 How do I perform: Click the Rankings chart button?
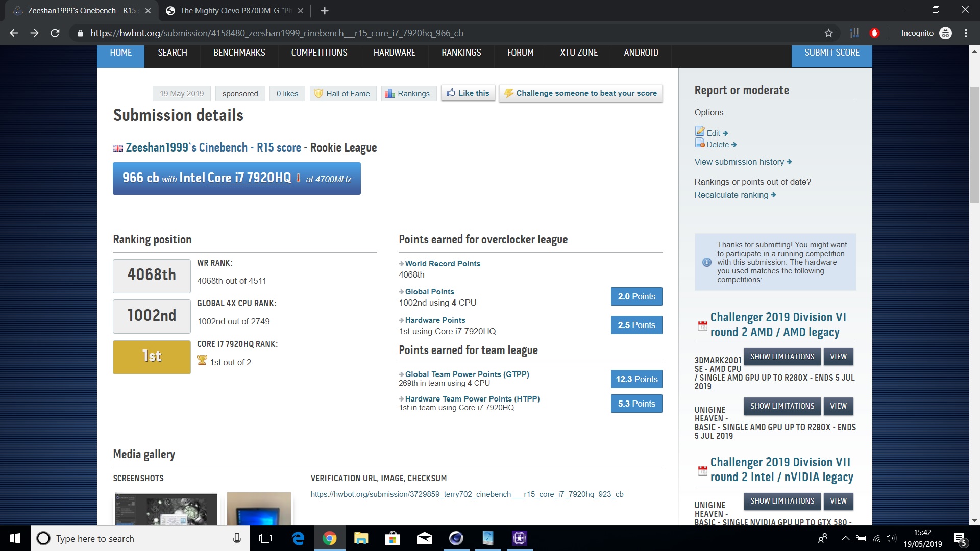[x=408, y=93]
